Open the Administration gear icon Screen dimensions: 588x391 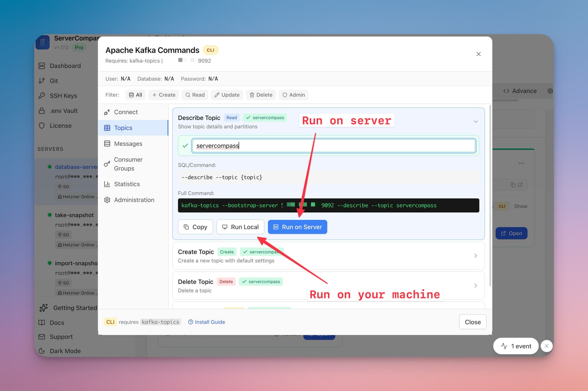[x=107, y=200]
